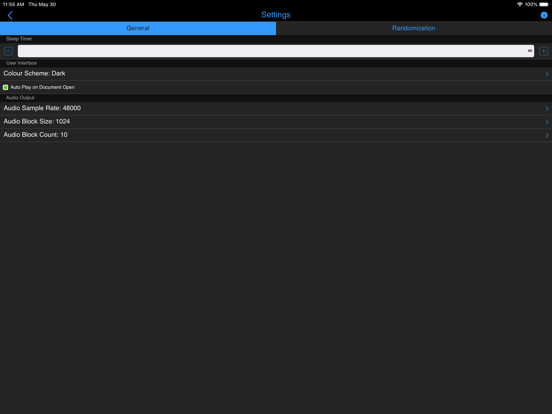Choose Colour Scheme: Dark row
The width and height of the screenshot is (552, 414).
tap(276, 74)
